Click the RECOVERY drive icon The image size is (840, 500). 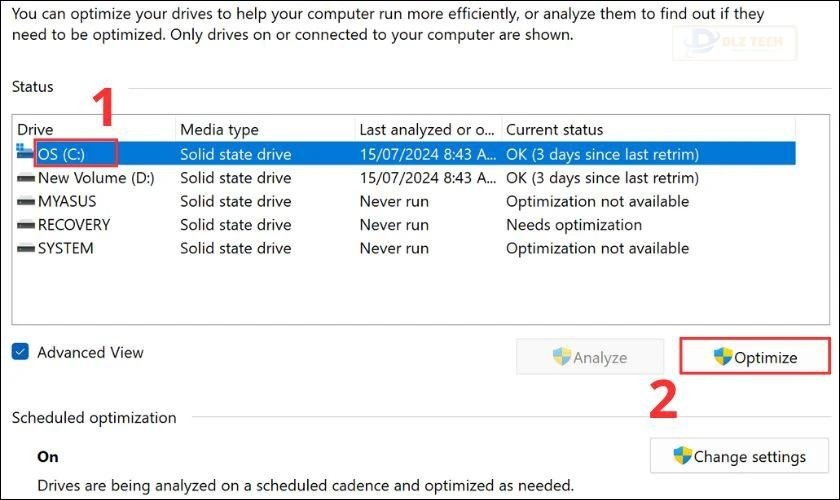(26, 225)
